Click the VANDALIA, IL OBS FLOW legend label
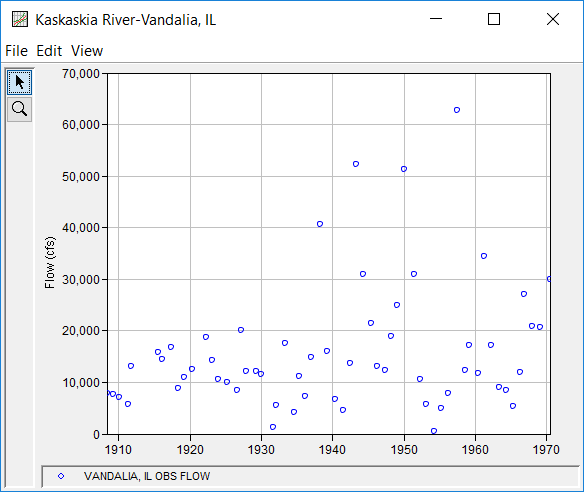Screen dimensions: 584x492 147,476
